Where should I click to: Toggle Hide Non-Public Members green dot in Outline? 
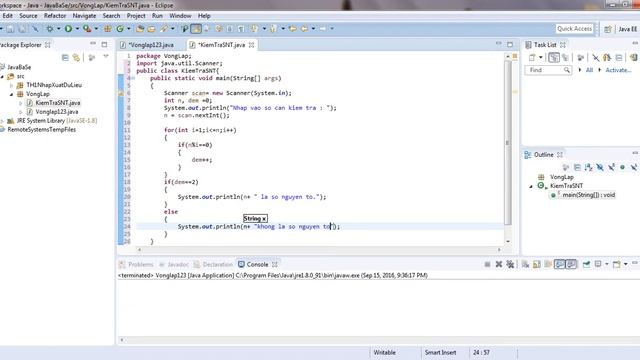click(x=622, y=167)
